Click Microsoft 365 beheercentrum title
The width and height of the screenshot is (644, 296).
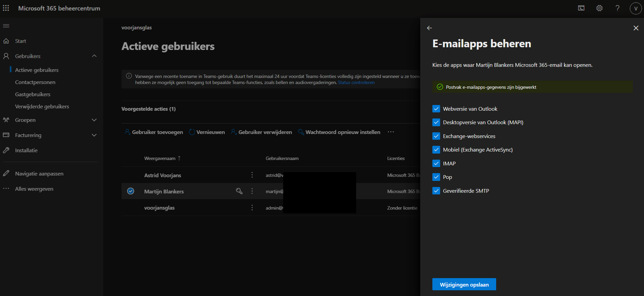click(x=59, y=8)
